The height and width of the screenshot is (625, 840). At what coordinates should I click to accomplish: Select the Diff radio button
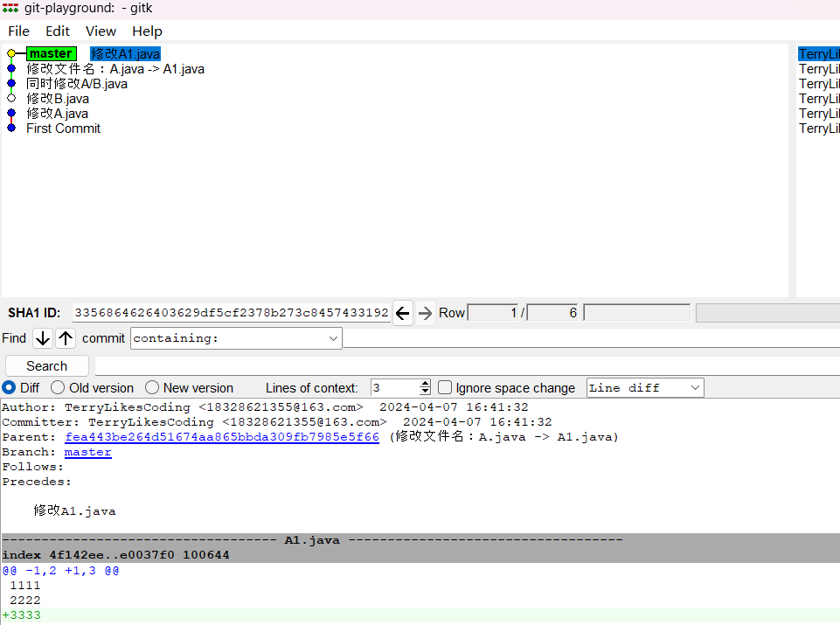click(x=9, y=388)
